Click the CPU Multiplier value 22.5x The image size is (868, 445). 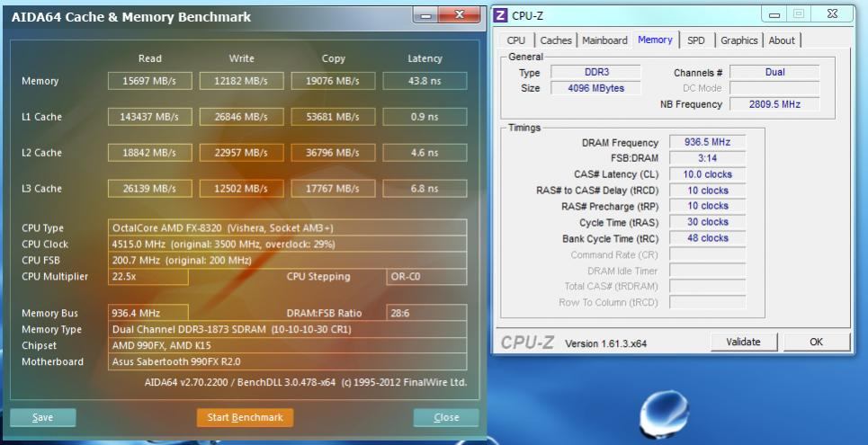coord(148,277)
